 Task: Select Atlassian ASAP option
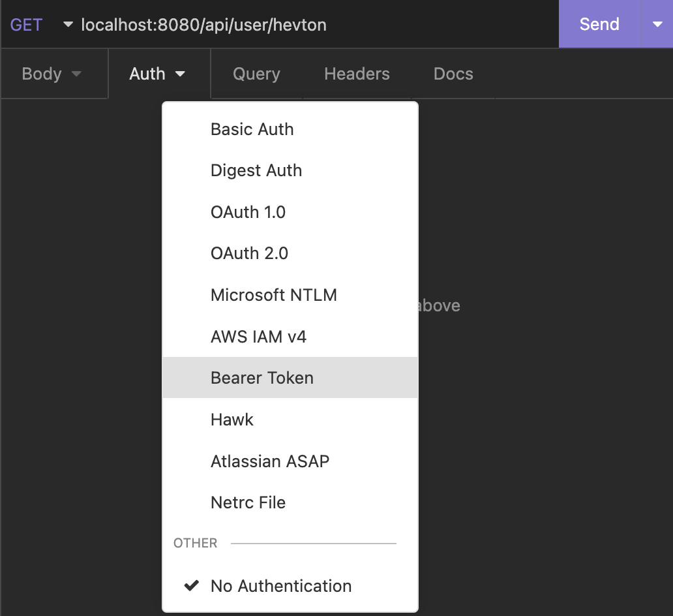point(270,461)
